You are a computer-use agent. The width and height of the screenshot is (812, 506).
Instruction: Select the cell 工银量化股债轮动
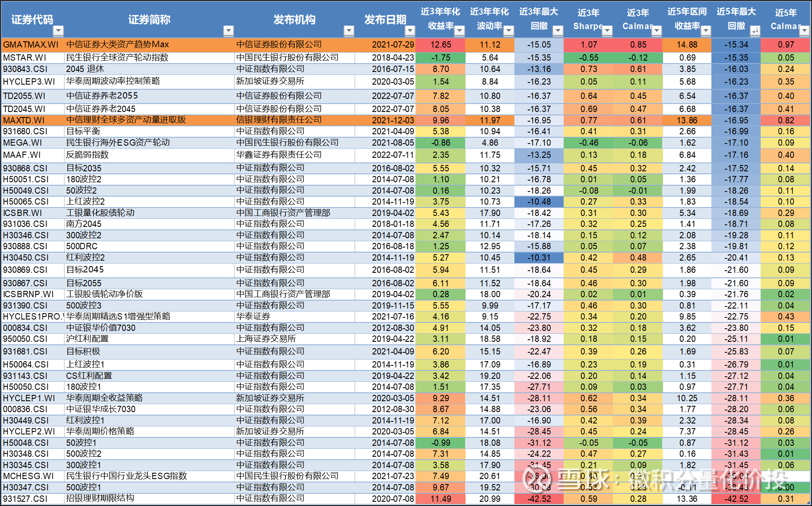pos(149,213)
